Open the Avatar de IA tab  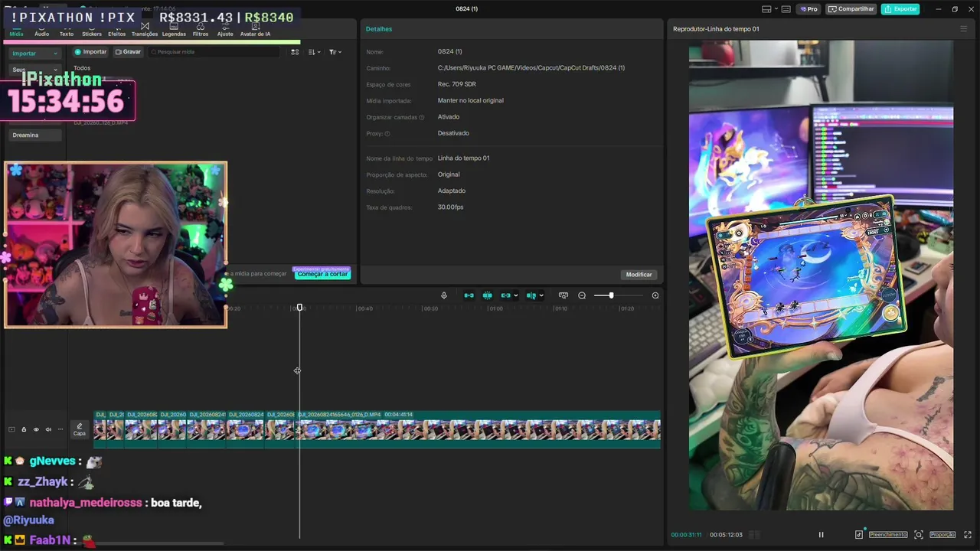[255, 30]
